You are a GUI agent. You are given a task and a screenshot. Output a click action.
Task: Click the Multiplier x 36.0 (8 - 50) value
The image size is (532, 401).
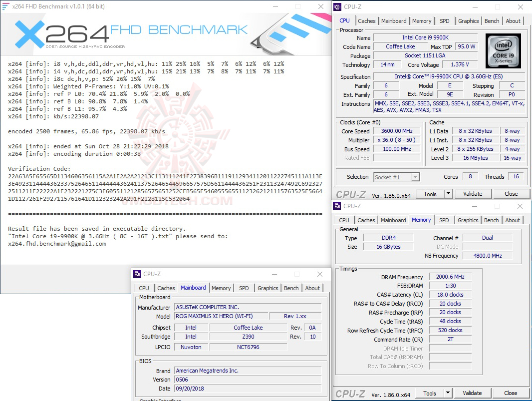tap(397, 140)
